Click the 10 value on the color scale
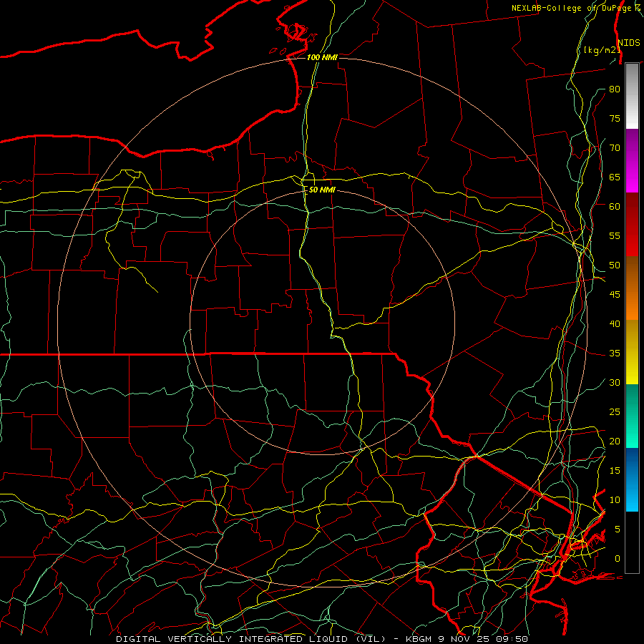This screenshot has width=644, height=644. [615, 500]
